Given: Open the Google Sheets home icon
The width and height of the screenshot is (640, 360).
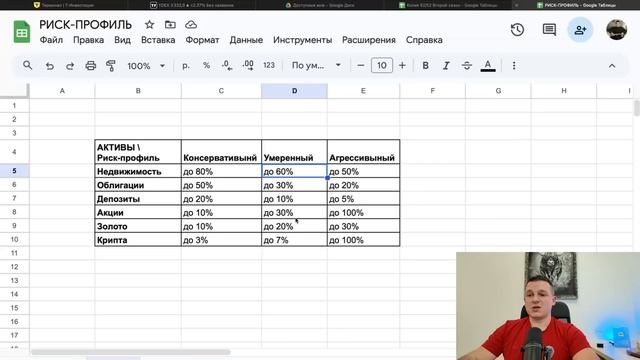Looking at the screenshot, I should coord(22,31).
